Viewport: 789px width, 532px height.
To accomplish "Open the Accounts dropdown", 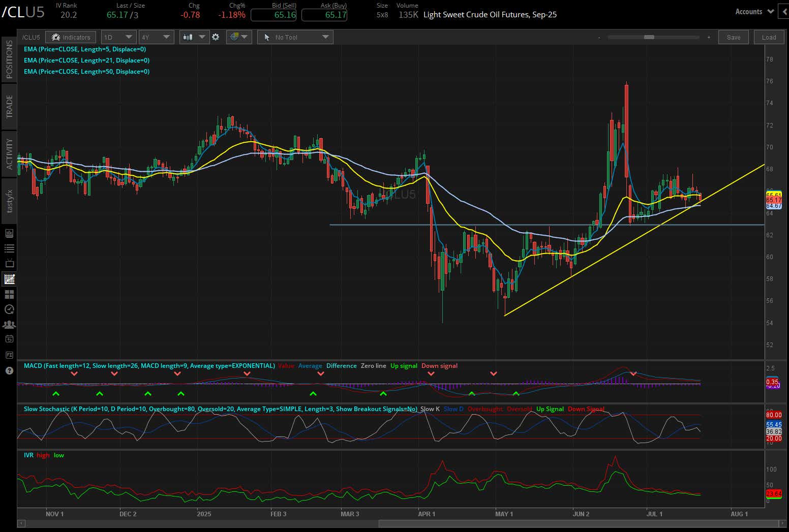I will click(x=754, y=11).
